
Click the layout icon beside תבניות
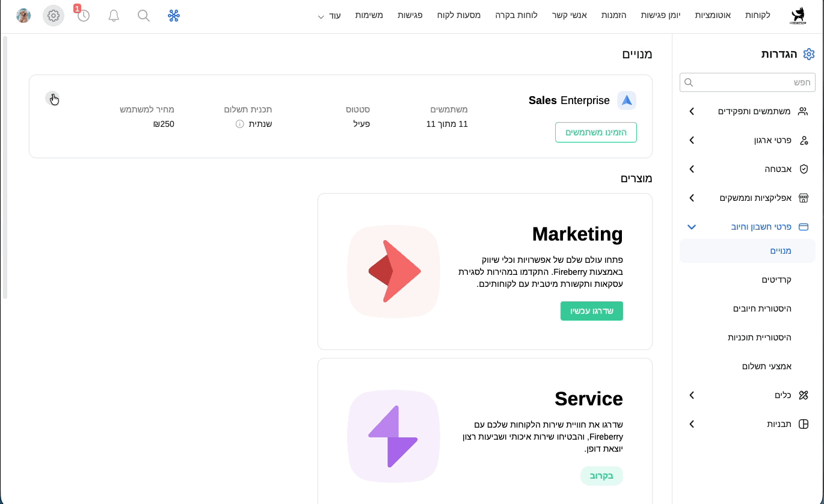click(803, 424)
